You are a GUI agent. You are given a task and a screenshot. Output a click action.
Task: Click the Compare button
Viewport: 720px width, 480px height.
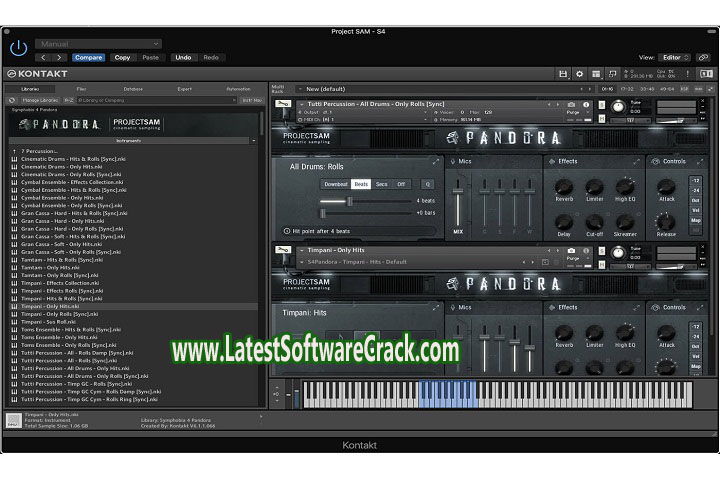(88, 57)
